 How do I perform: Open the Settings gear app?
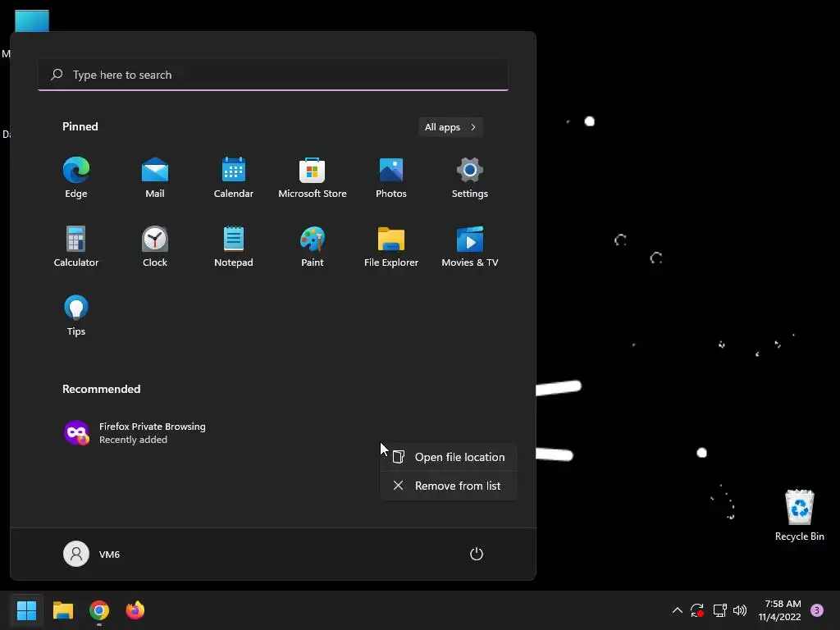click(470, 178)
